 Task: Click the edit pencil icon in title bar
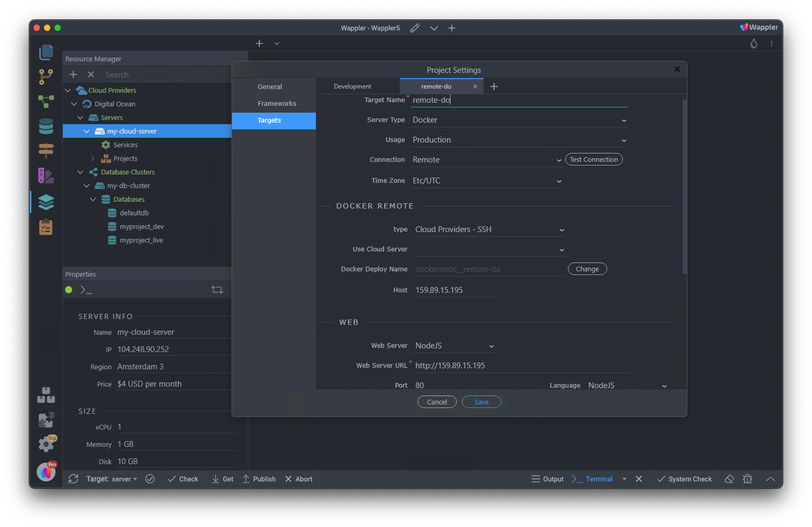point(415,28)
